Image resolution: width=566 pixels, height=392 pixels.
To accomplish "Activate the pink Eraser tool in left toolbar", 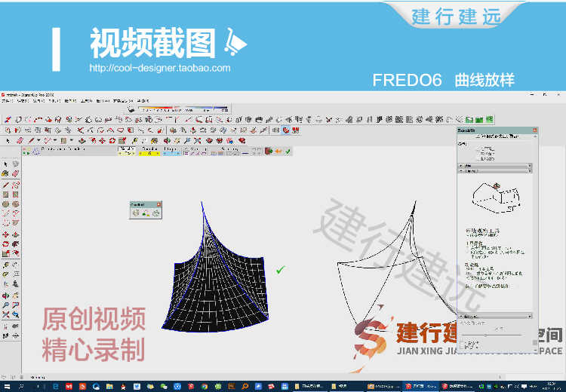I will 15,174.
